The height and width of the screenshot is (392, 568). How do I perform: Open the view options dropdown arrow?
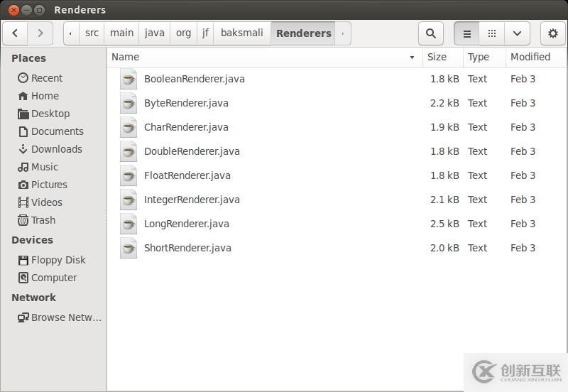pos(517,33)
